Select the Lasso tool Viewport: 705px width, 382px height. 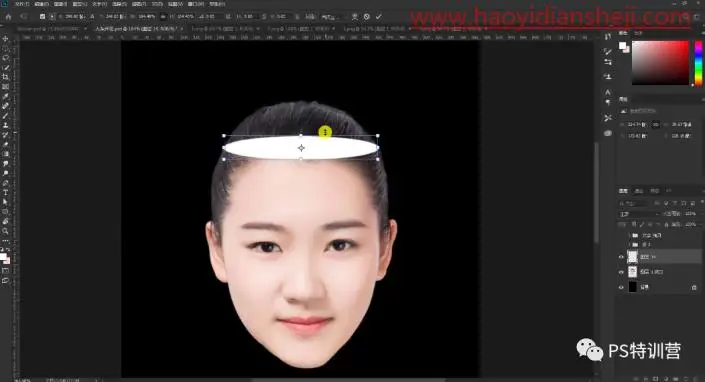tap(5, 58)
